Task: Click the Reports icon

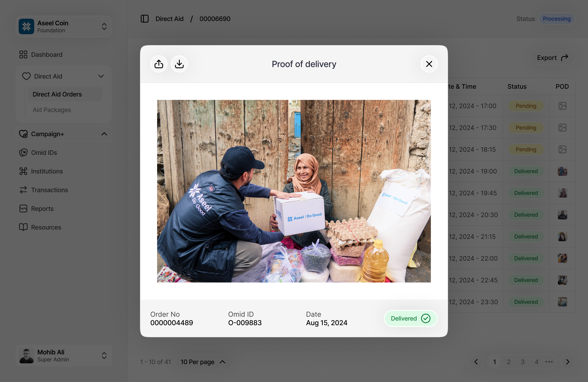Action: (23, 209)
